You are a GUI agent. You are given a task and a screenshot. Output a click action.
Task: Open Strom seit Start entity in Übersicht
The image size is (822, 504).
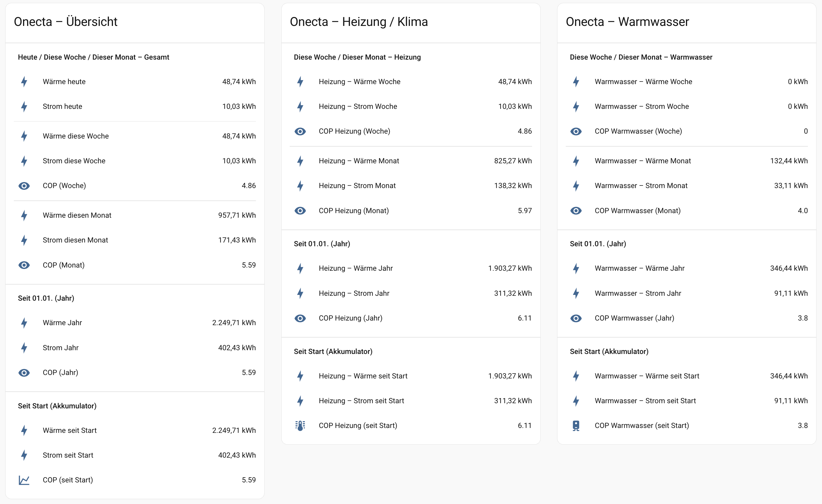point(68,455)
